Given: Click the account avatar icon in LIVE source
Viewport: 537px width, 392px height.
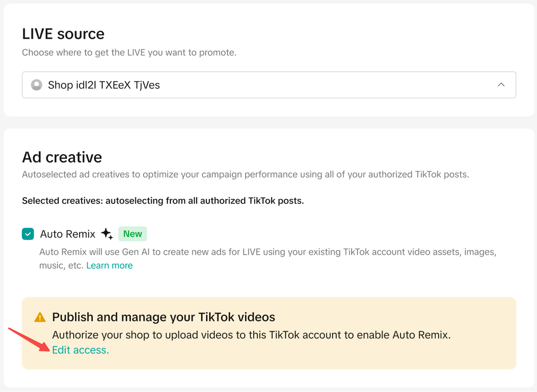Looking at the screenshot, I should coord(37,85).
